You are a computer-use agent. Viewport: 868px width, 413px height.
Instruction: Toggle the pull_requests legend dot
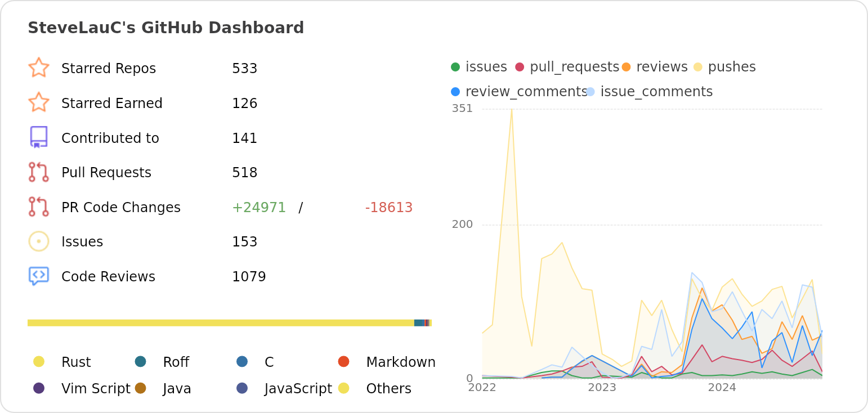tap(520, 67)
